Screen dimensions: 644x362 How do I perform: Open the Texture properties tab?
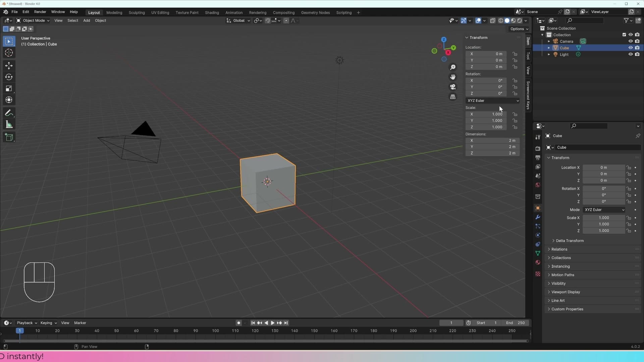538,274
